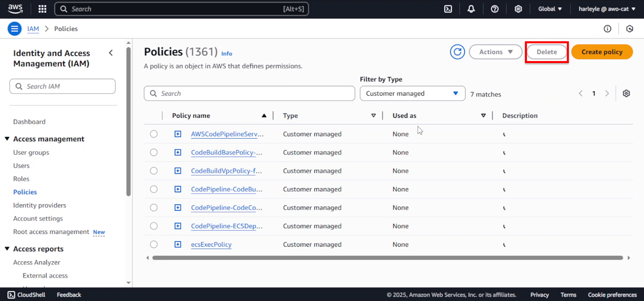Open User groups in sidebar
This screenshot has width=644, height=301.
tap(31, 153)
